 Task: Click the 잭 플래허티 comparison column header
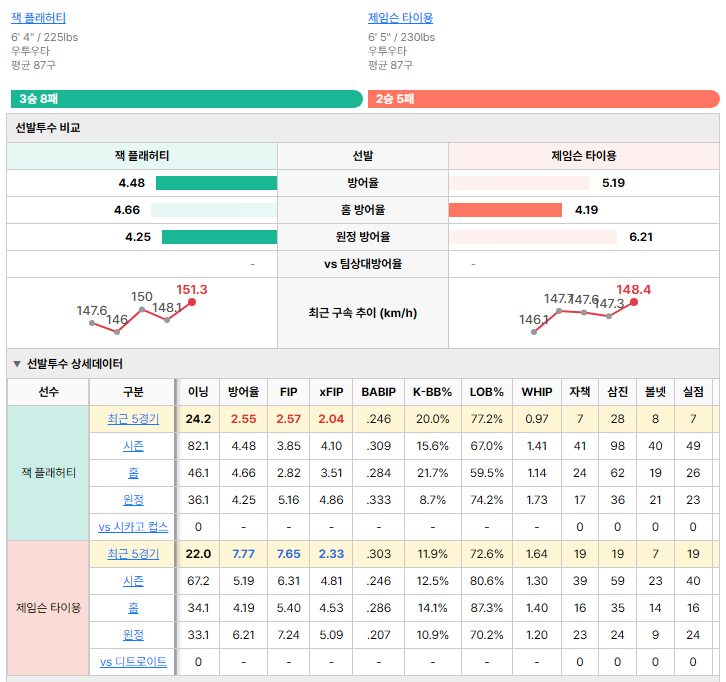[142, 156]
